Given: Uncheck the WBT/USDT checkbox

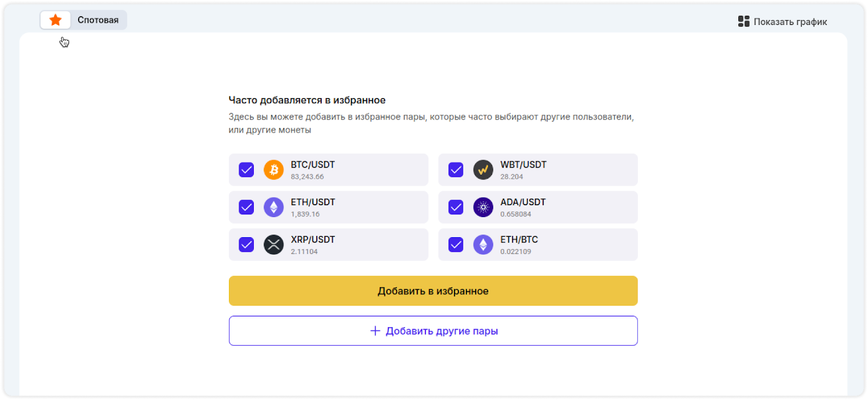Looking at the screenshot, I should pos(456,170).
